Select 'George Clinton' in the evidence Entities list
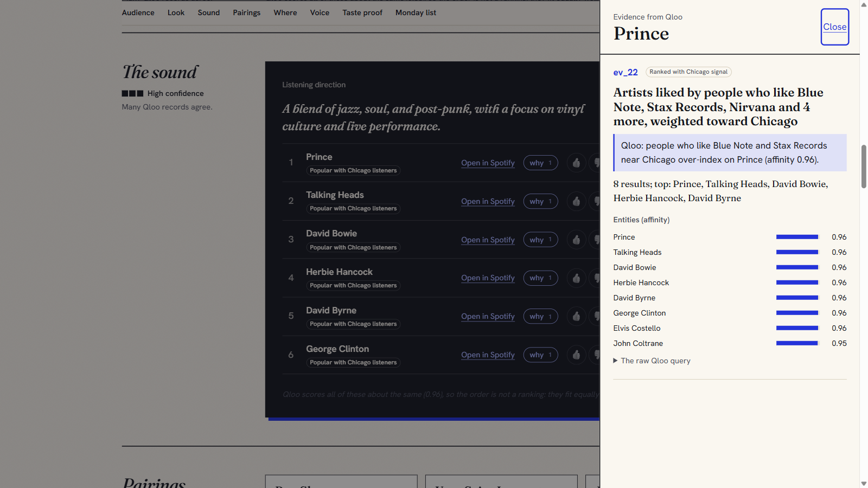 coord(640,313)
